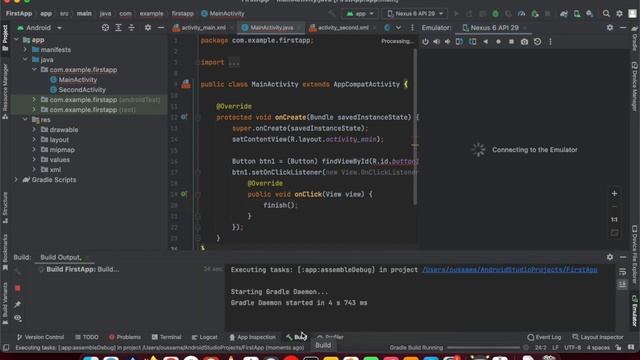This screenshot has height=360, width=640.
Task: Open the TODO tool window
Action: point(87,337)
